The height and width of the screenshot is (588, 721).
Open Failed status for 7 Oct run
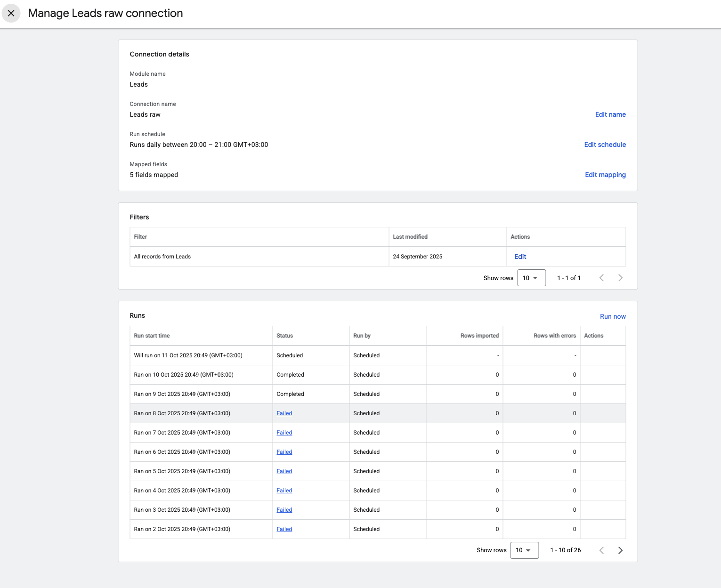point(284,433)
